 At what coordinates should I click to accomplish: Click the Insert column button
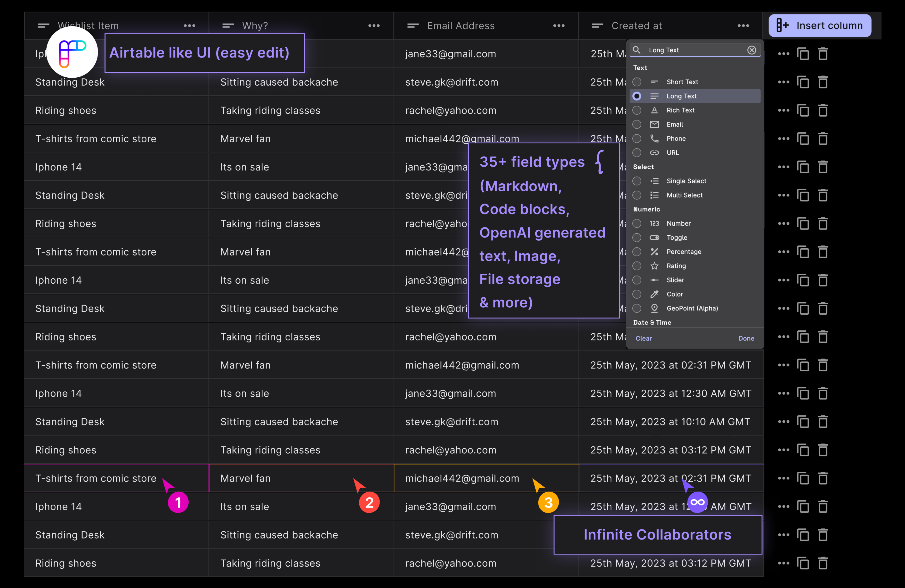[x=819, y=26]
